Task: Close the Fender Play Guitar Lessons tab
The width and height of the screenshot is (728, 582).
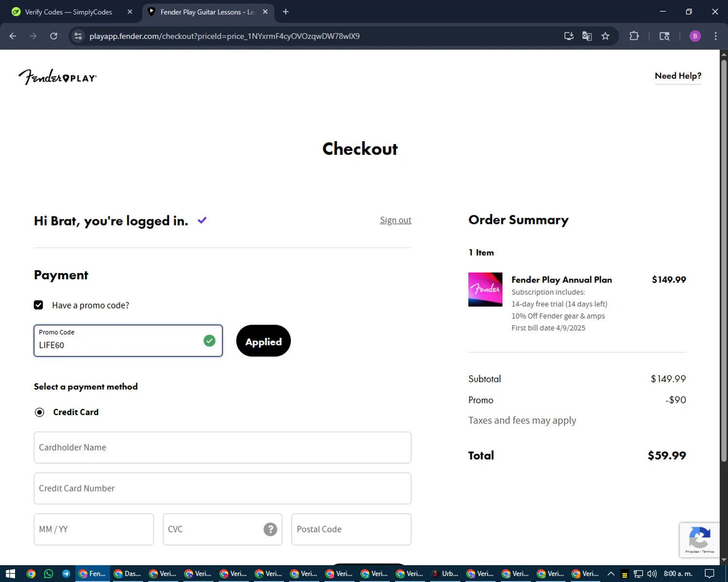Action: [265, 12]
